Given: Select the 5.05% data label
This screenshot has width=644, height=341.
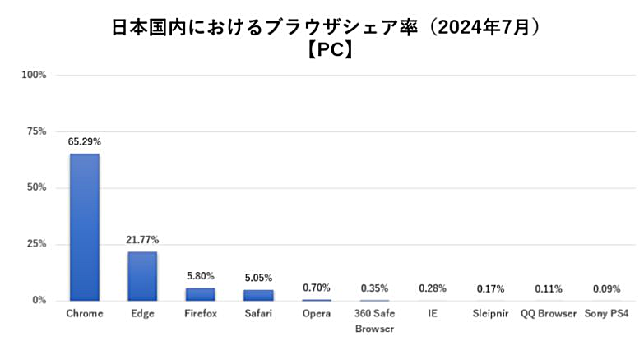Looking at the screenshot, I should [x=258, y=278].
